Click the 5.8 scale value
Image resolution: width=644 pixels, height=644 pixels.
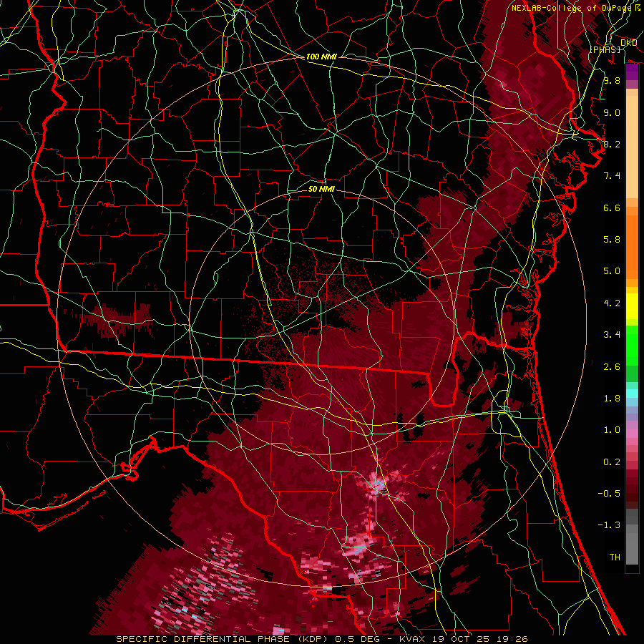tap(612, 240)
